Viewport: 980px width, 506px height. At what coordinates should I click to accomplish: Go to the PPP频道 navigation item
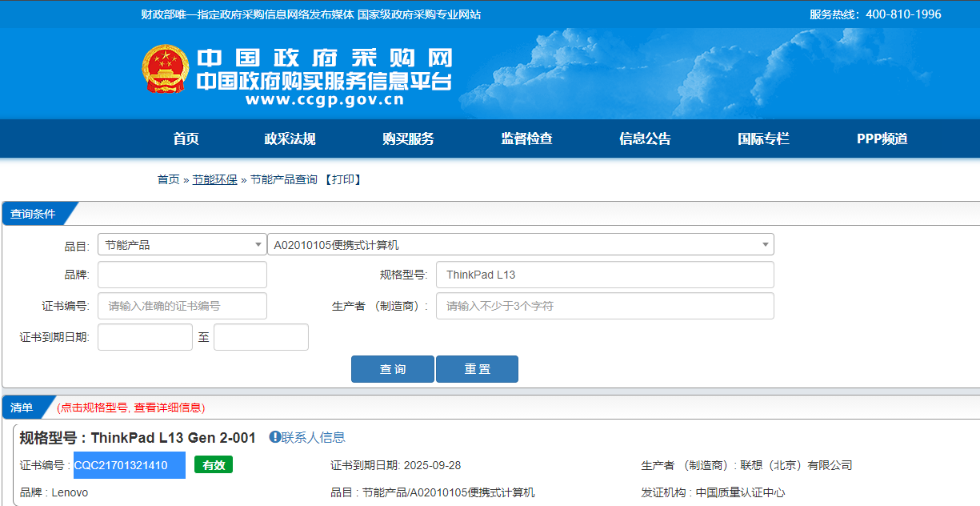(882, 139)
